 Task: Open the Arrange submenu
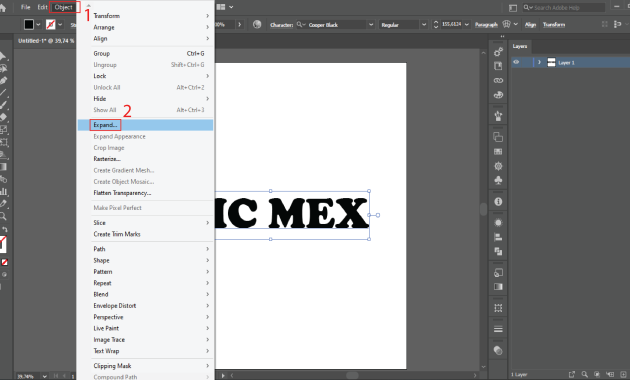click(x=145, y=27)
